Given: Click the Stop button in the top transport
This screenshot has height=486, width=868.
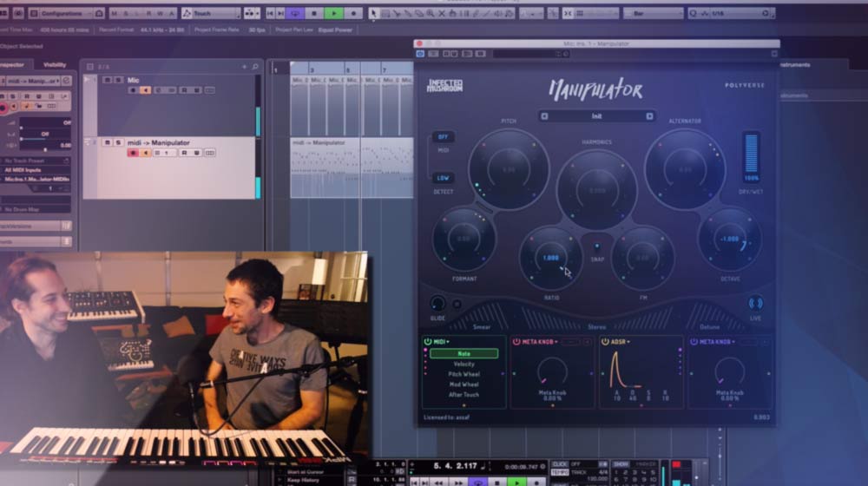Looking at the screenshot, I should (x=314, y=13).
